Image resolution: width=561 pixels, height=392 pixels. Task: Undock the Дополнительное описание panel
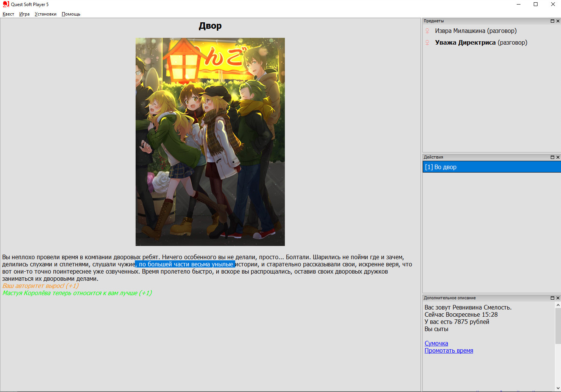552,298
